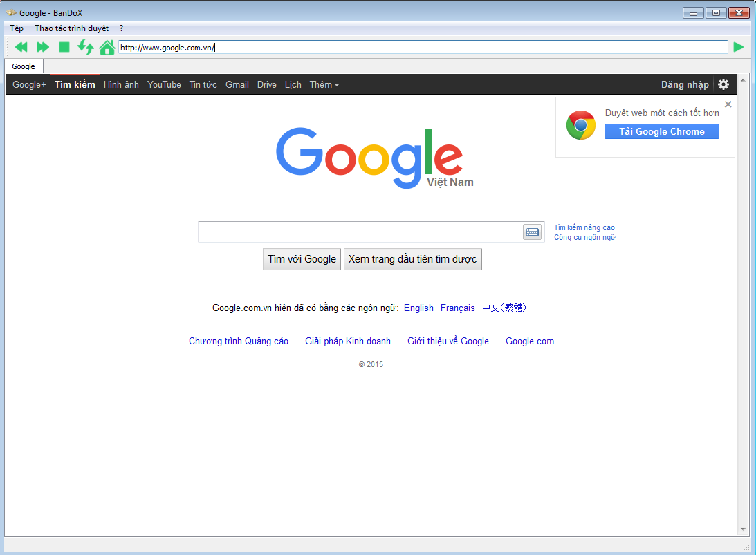Click the URL address bar
This screenshot has height=555, width=756.
(x=423, y=47)
